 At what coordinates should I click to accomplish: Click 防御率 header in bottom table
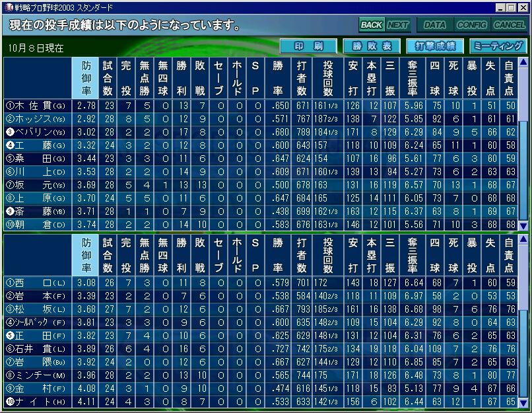(x=86, y=256)
